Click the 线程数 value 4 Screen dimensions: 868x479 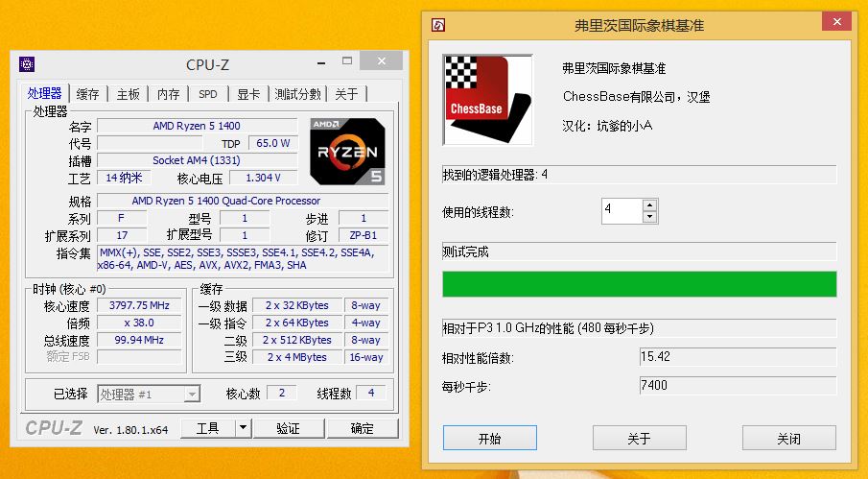(371, 393)
